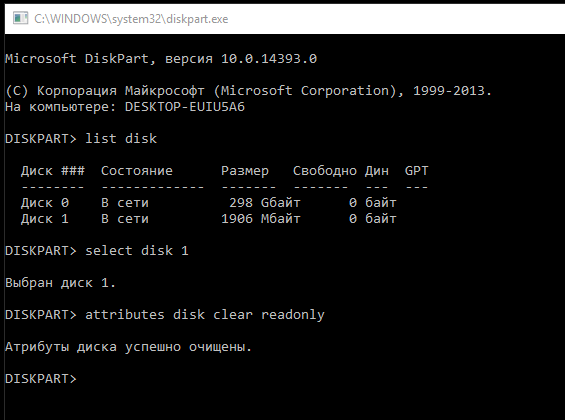Image resolution: width=565 pixels, height=420 pixels.
Task: Click the 'GPT' column header
Action: click(417, 171)
